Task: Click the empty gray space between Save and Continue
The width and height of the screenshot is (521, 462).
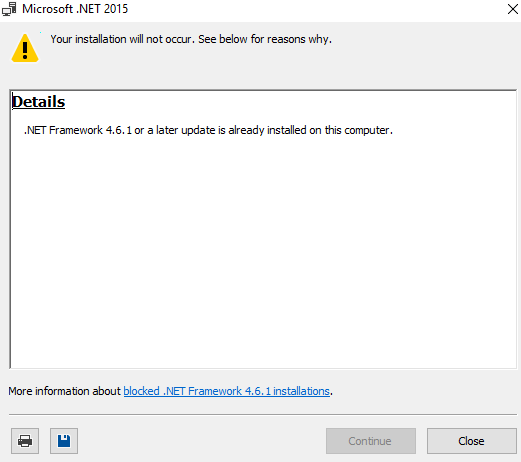Action: [202, 441]
